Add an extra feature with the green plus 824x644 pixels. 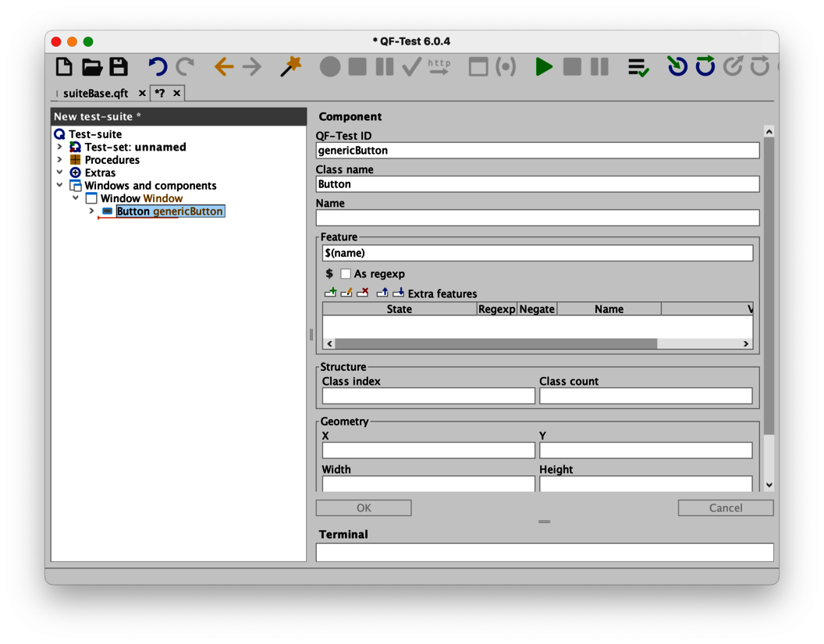[x=330, y=293]
